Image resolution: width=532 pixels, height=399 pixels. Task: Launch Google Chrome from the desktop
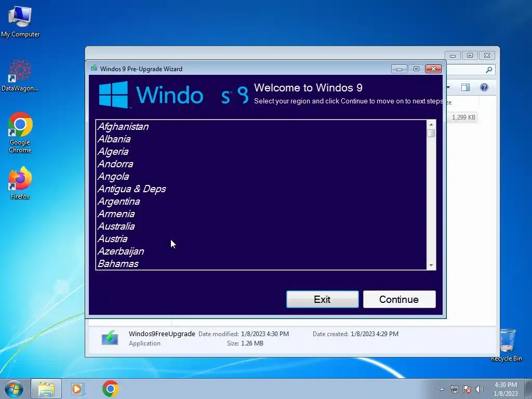[x=20, y=132]
